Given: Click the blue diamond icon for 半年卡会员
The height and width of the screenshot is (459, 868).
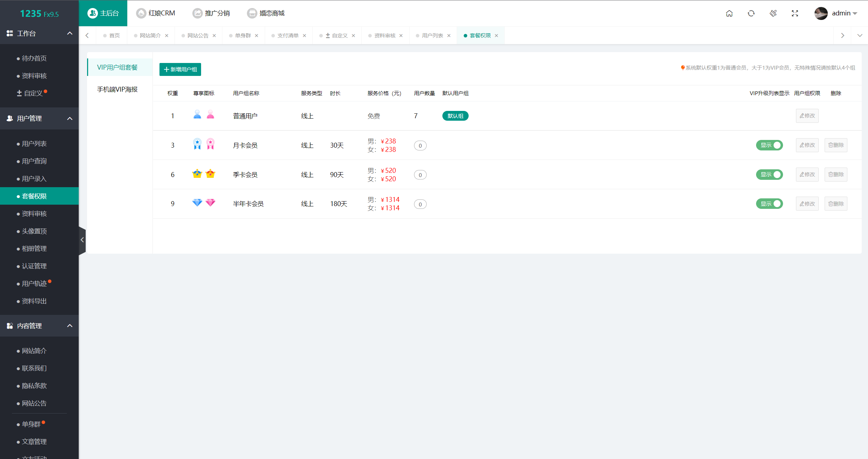Looking at the screenshot, I should click(197, 203).
